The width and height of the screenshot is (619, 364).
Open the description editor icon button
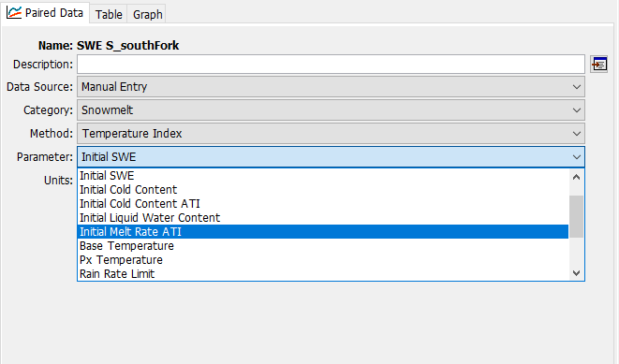599,65
